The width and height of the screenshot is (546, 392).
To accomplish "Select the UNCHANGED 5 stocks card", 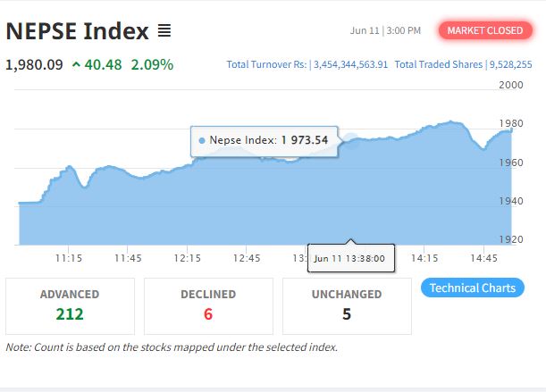I will click(347, 305).
